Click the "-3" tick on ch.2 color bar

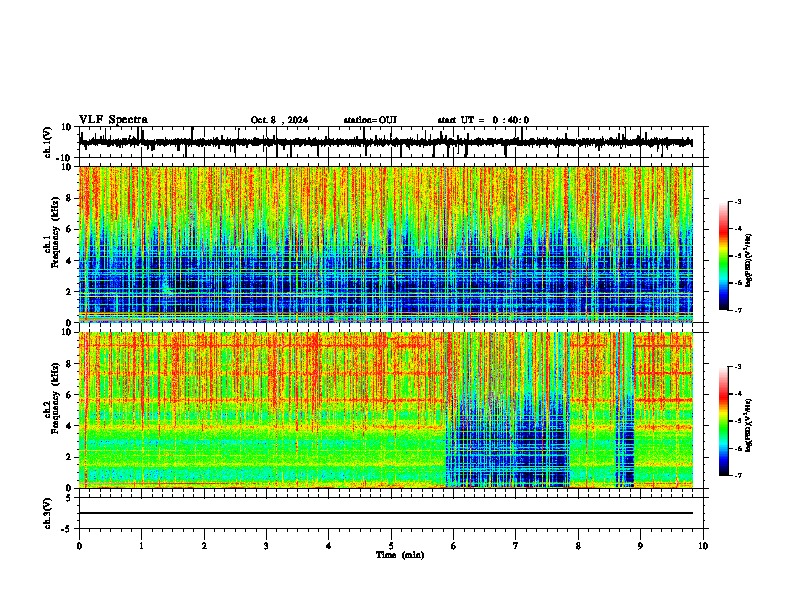[x=738, y=367]
